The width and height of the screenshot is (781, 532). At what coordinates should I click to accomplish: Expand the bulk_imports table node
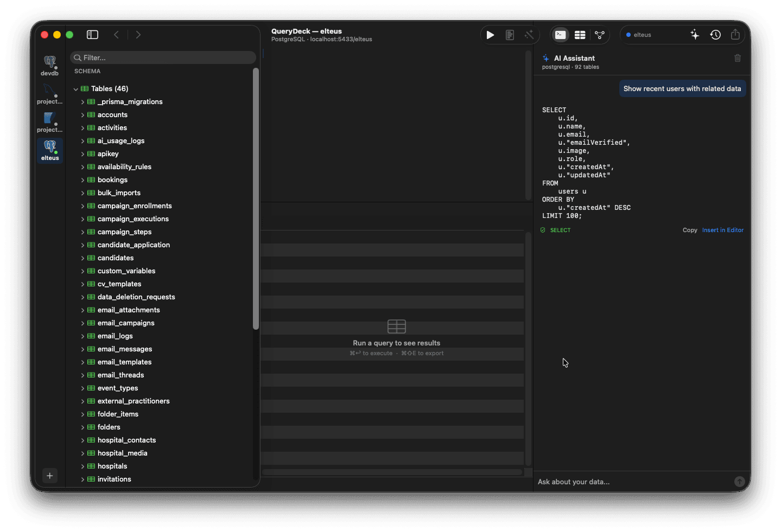pyautogui.click(x=82, y=193)
